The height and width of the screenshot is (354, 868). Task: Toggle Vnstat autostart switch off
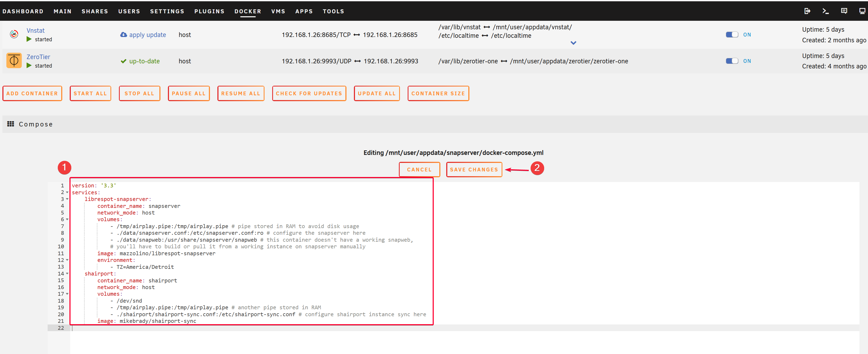point(732,34)
